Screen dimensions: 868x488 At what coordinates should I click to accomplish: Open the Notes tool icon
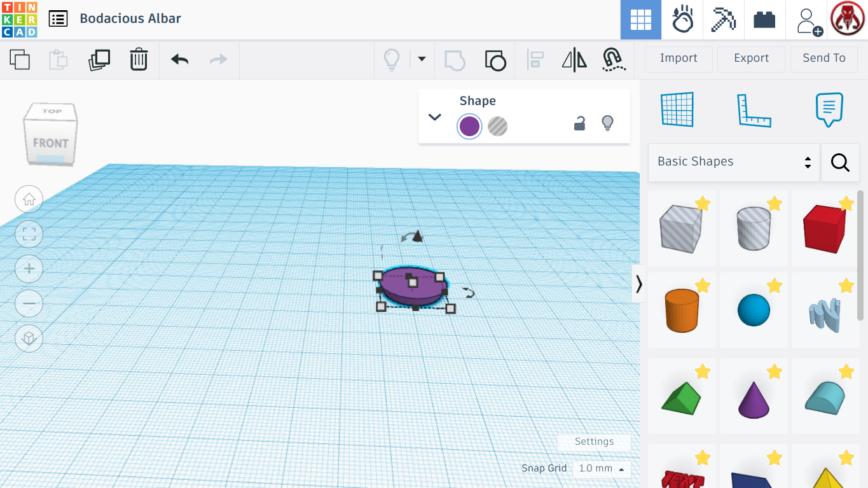click(829, 109)
